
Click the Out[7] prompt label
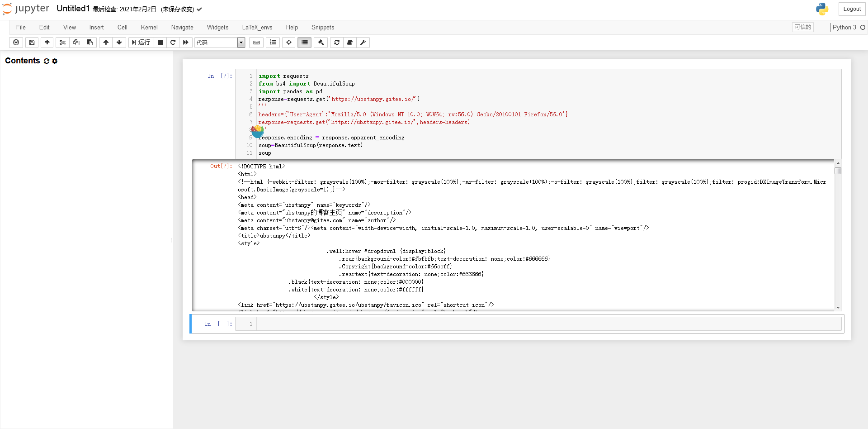221,166
